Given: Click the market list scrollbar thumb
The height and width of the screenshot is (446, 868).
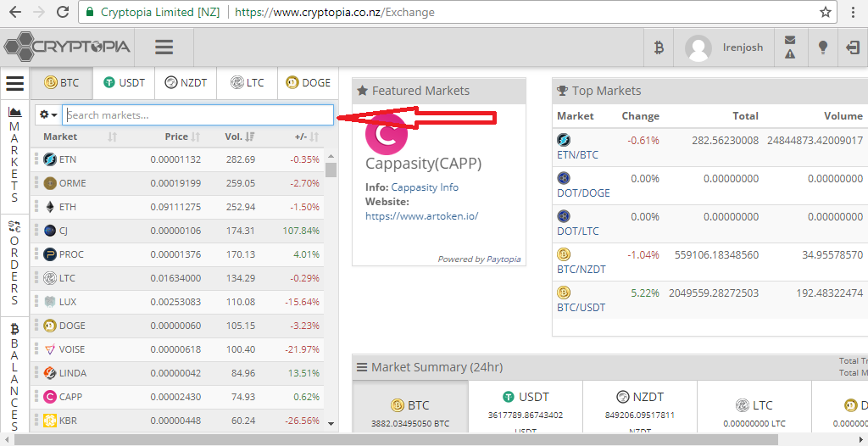Looking at the screenshot, I should (x=331, y=170).
